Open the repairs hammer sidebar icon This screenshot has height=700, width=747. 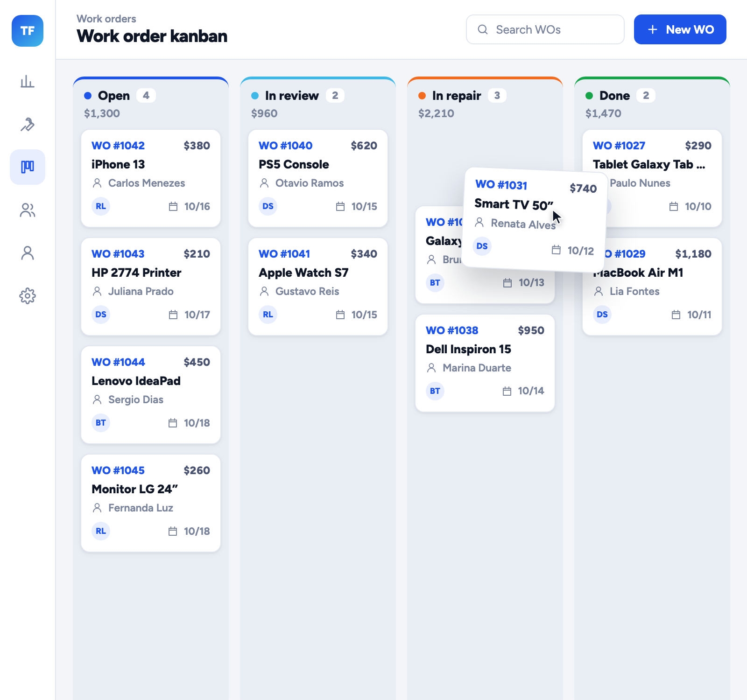pos(28,124)
